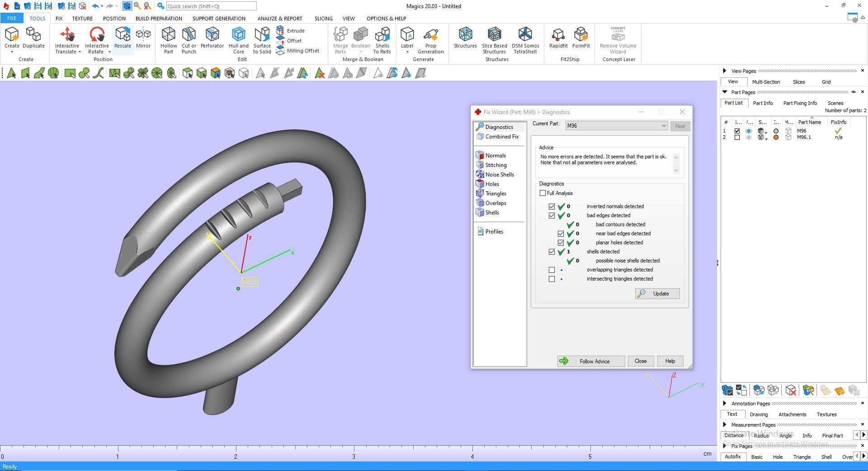Expand the Annotation Pages panel
868x471 pixels.
(725, 403)
